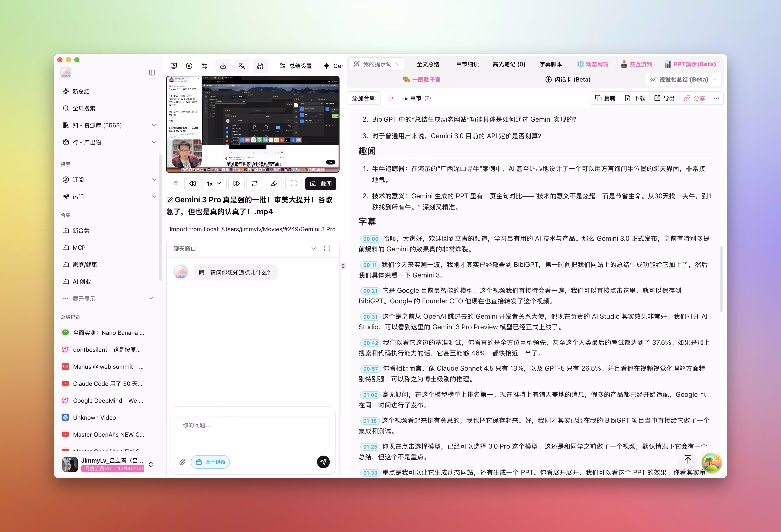Select the highlighter annotation icon
The height and width of the screenshot is (532, 781).
click(274, 183)
